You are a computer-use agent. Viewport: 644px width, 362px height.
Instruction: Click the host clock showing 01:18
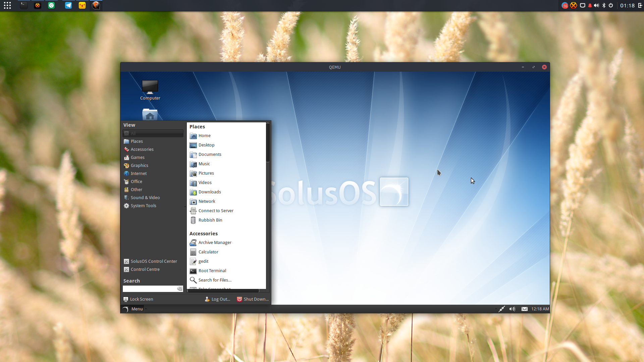pos(627,5)
